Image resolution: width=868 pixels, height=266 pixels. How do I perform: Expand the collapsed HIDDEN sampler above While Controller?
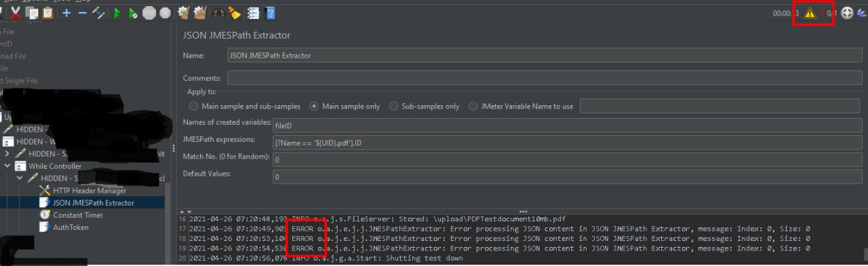pyautogui.click(x=7, y=154)
